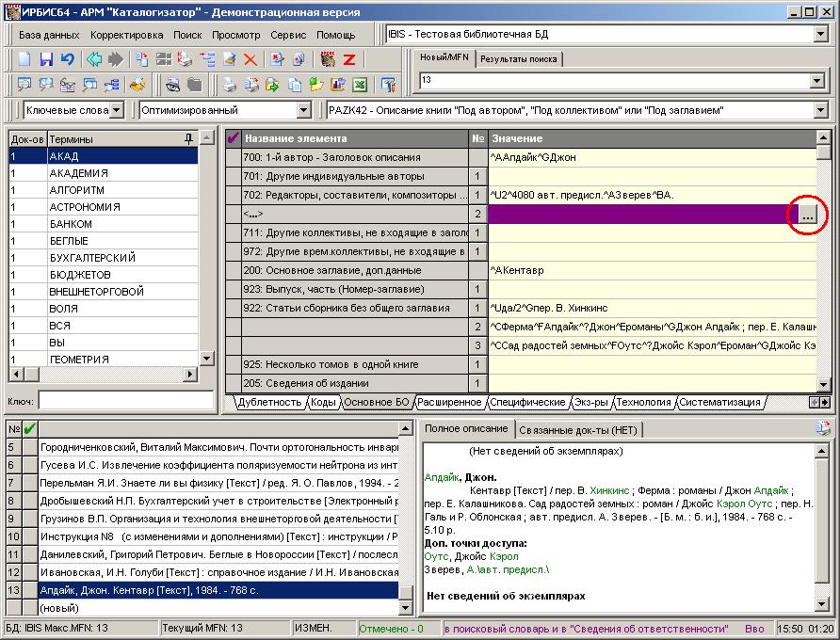Click the blue undo arrow icon
The width and height of the screenshot is (840, 640).
tap(67, 59)
